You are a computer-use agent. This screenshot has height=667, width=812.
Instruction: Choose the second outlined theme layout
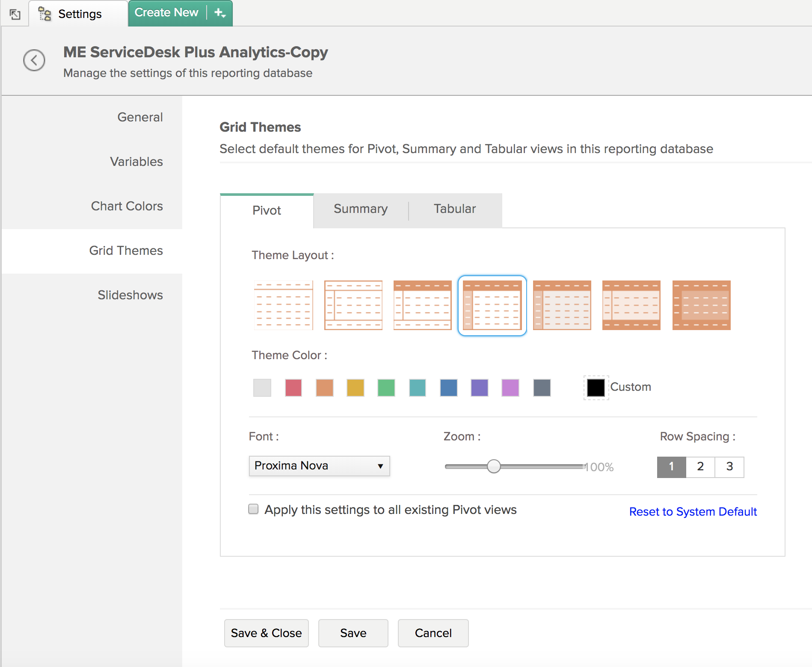point(353,305)
